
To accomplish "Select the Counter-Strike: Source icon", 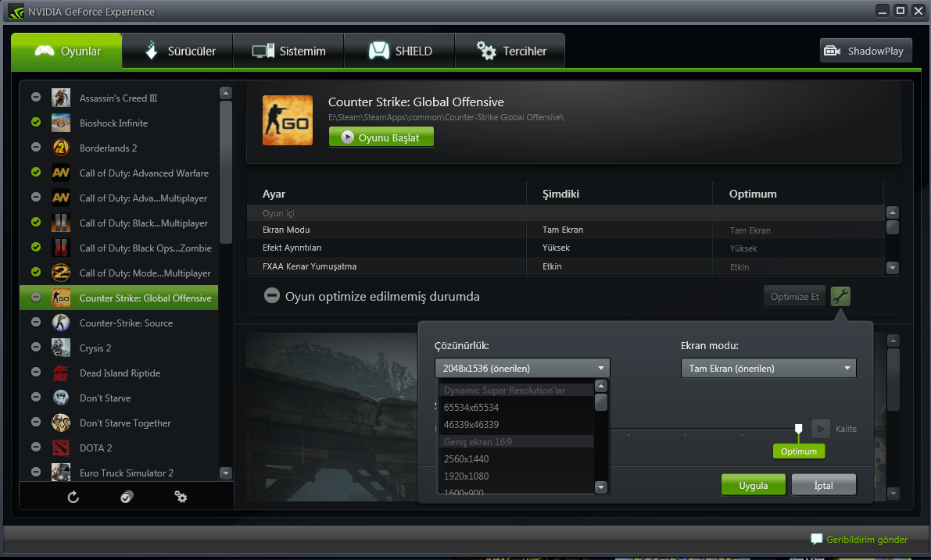I will coord(60,323).
